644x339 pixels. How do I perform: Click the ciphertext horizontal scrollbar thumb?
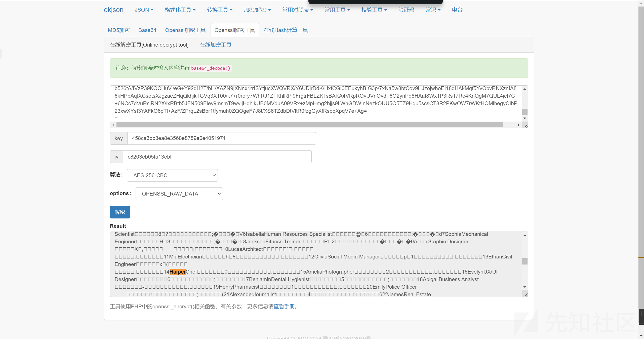pyautogui.click(x=309, y=125)
